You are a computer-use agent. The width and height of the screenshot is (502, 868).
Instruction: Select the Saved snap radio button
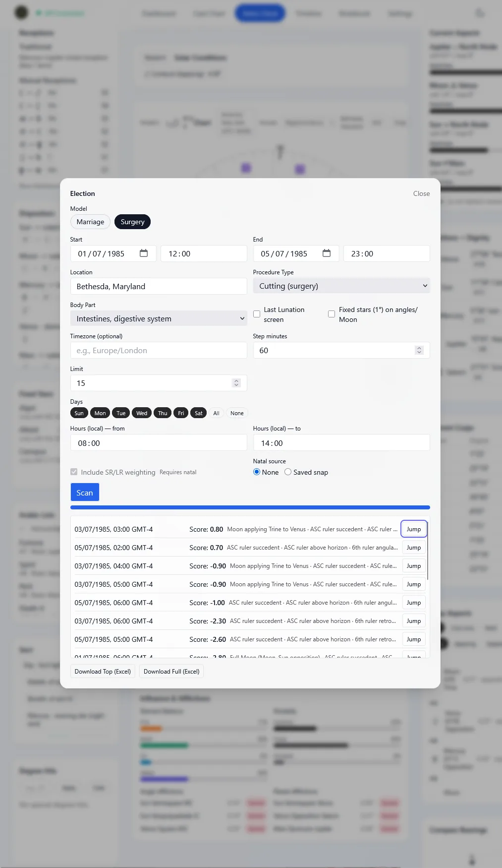coord(288,472)
